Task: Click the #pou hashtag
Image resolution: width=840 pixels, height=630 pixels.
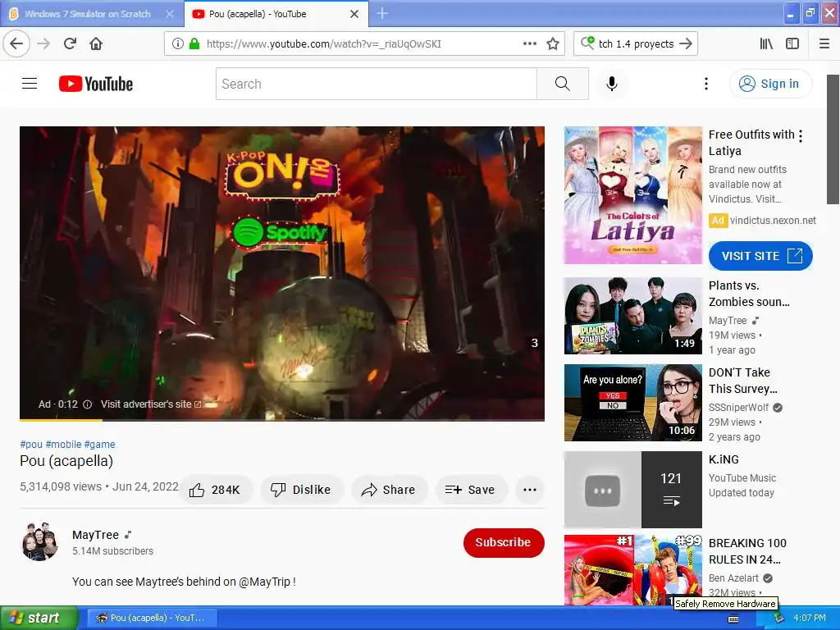Action: tap(31, 444)
